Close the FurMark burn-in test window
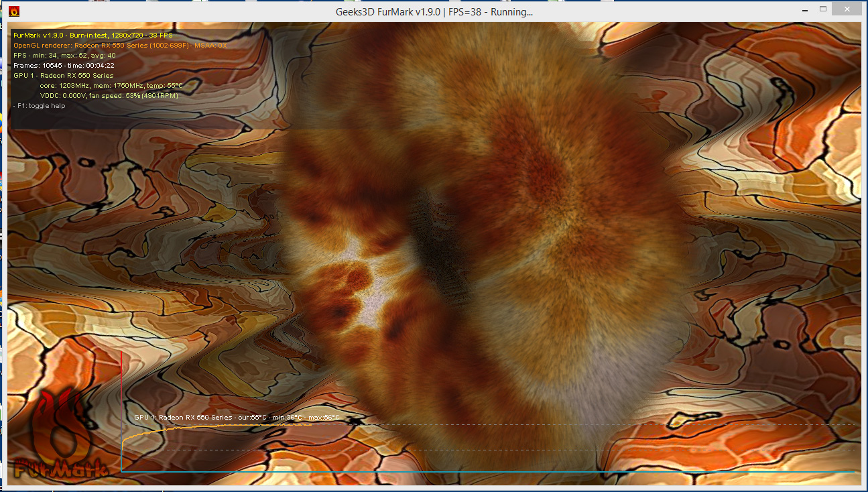 click(x=849, y=9)
